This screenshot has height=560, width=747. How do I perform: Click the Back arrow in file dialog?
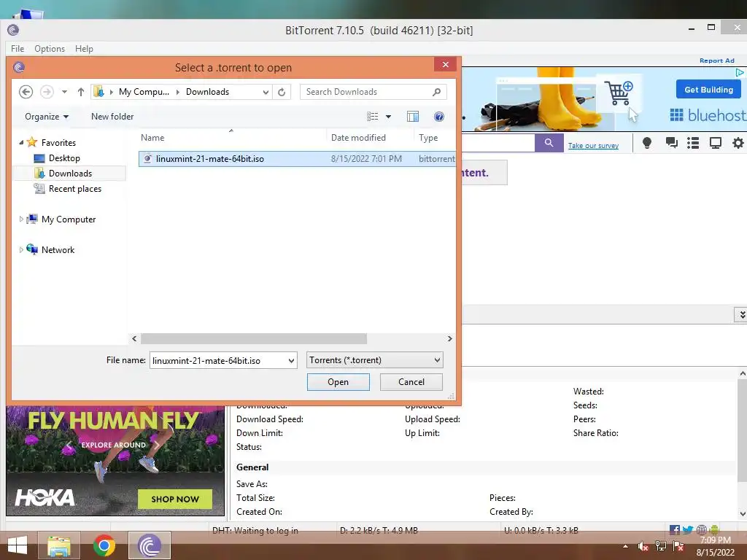point(26,92)
